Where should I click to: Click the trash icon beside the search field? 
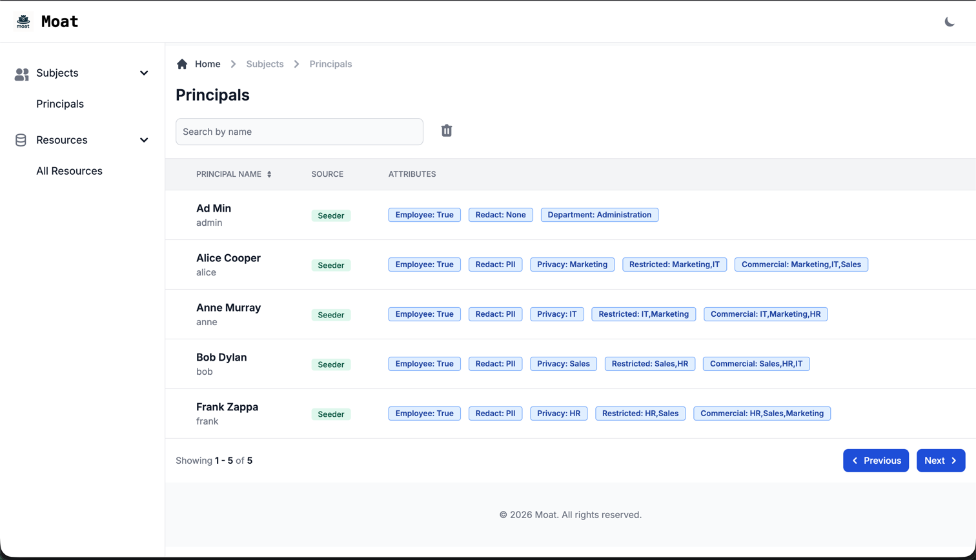point(446,130)
